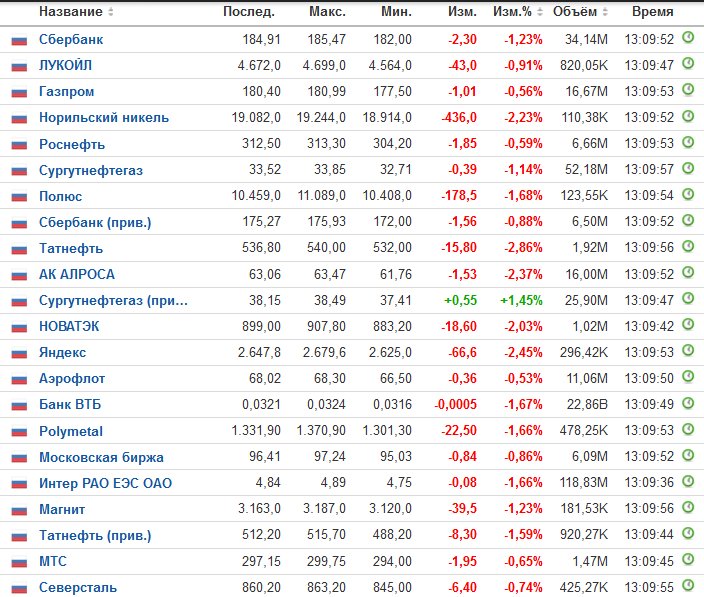The image size is (704, 597).
Task: Open the Сбербанк stock link
Action: pos(71,40)
